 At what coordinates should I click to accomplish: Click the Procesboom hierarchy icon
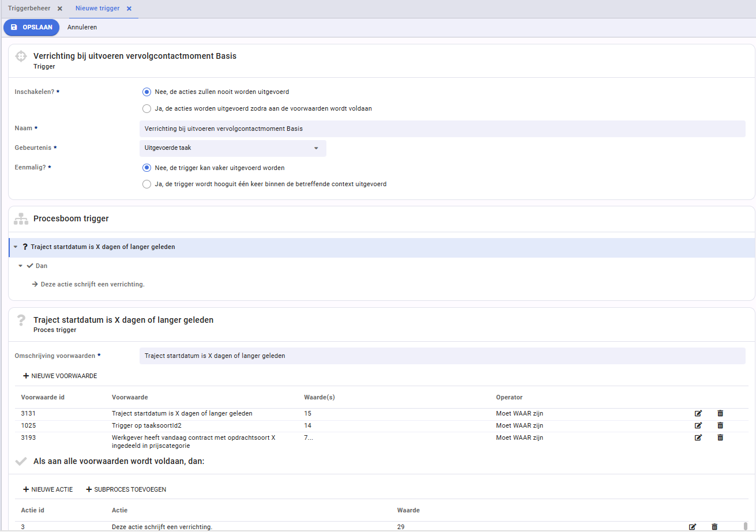(21, 219)
